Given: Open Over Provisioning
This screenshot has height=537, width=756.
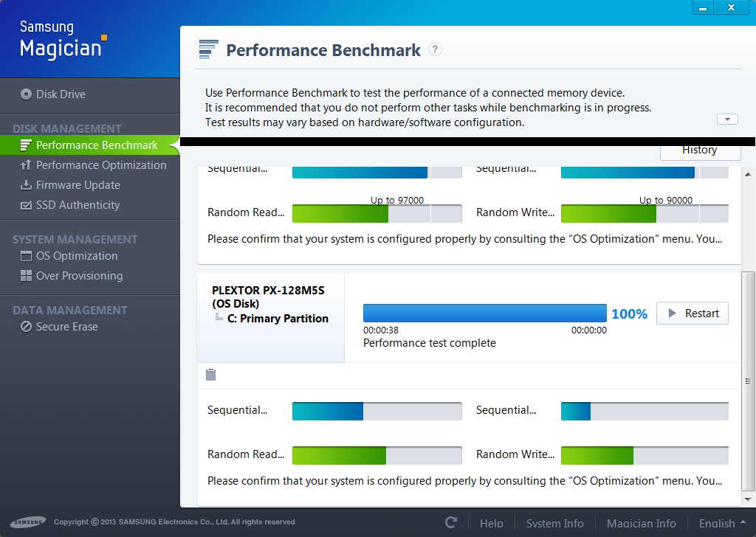Looking at the screenshot, I should [72, 276].
